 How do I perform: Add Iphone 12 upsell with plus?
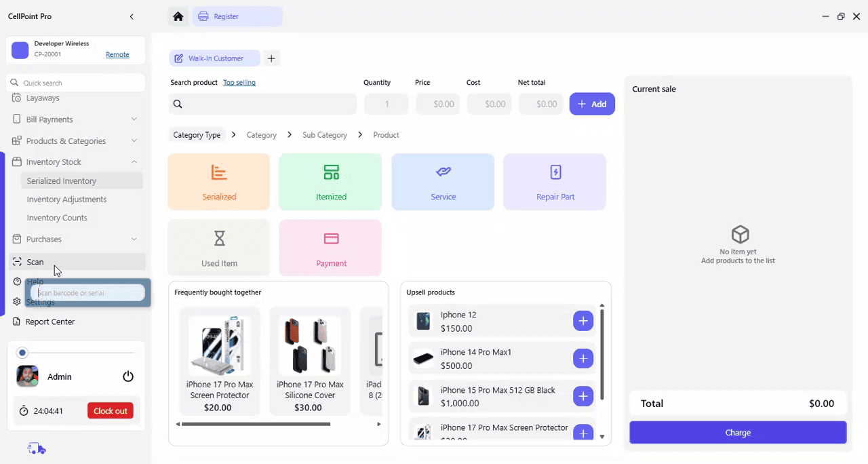click(x=583, y=321)
